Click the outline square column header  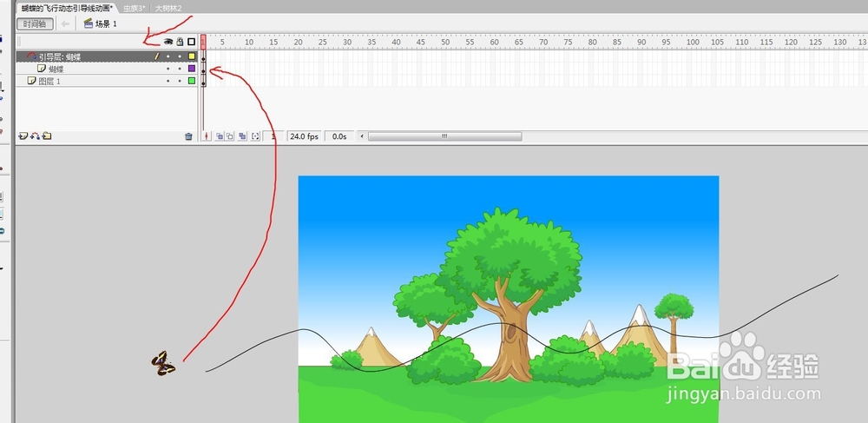(192, 42)
